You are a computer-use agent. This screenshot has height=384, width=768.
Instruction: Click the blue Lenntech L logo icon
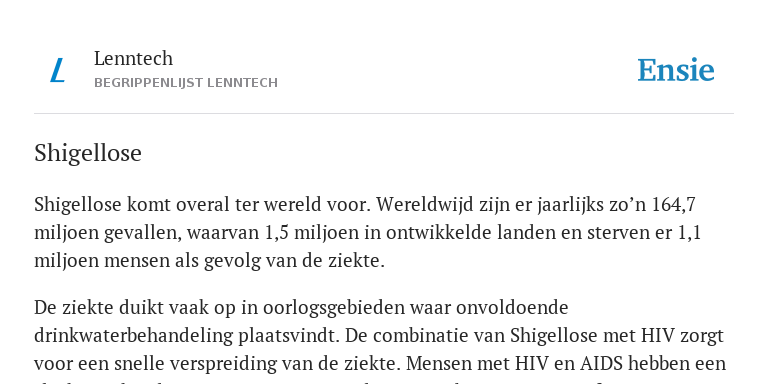click(58, 70)
